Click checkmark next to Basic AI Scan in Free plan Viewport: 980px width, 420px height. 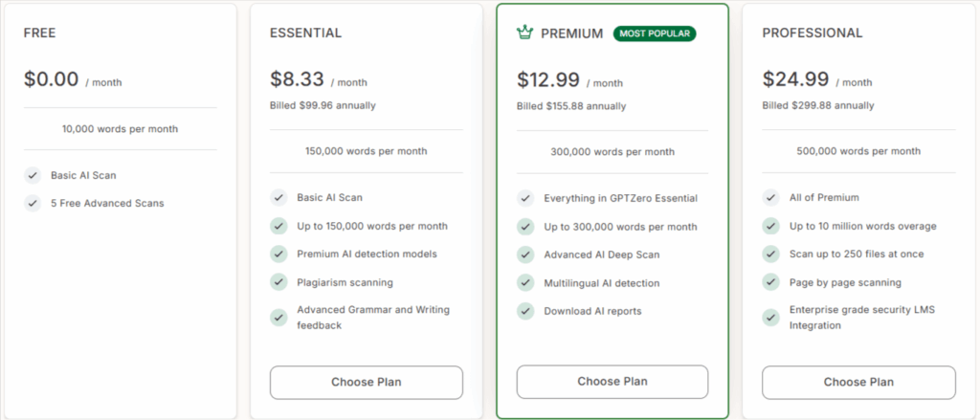click(x=33, y=175)
